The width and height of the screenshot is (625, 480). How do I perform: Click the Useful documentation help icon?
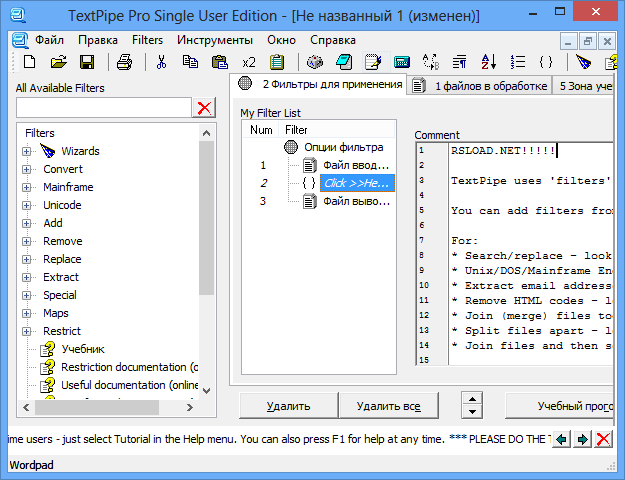pyautogui.click(x=48, y=385)
